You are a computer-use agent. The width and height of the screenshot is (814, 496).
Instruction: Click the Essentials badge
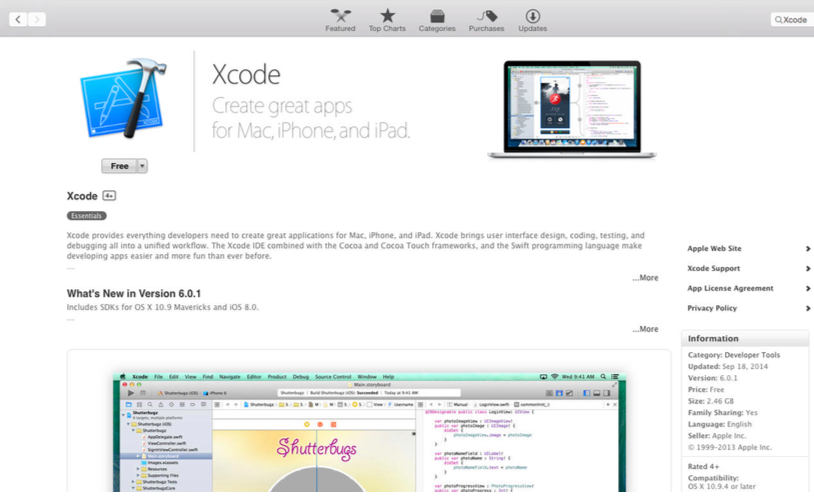point(86,216)
